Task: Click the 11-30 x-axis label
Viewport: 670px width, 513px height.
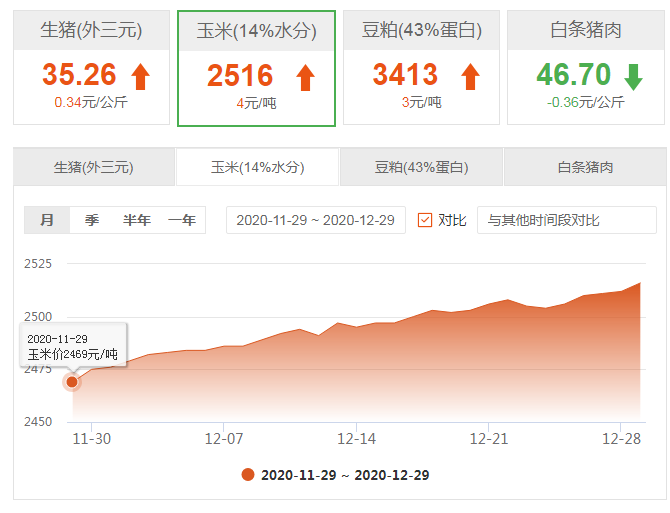Action: pyautogui.click(x=91, y=439)
